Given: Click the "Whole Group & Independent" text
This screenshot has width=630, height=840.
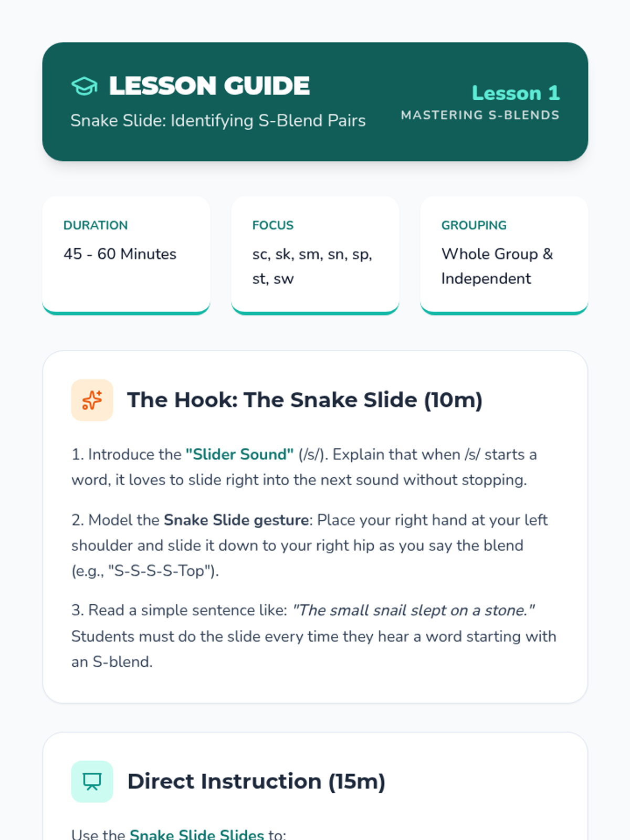Looking at the screenshot, I should [x=497, y=266].
